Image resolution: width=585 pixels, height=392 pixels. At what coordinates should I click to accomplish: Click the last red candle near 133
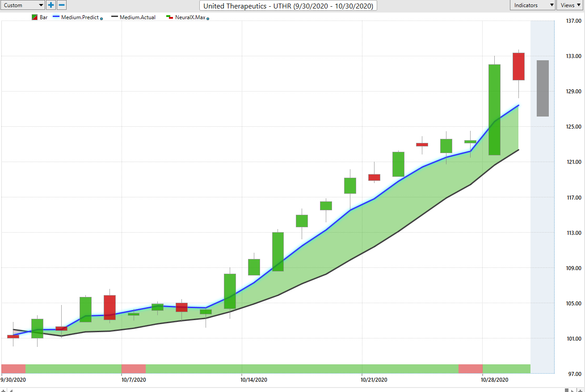(x=518, y=67)
